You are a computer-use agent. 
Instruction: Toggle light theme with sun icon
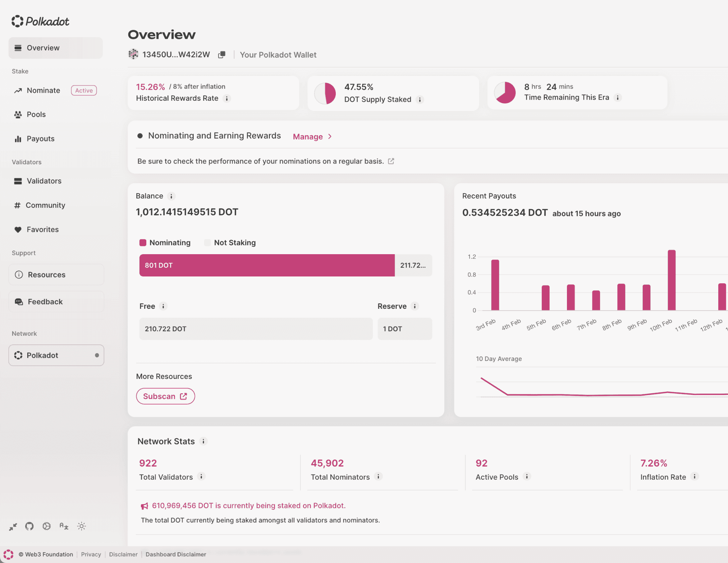82,526
